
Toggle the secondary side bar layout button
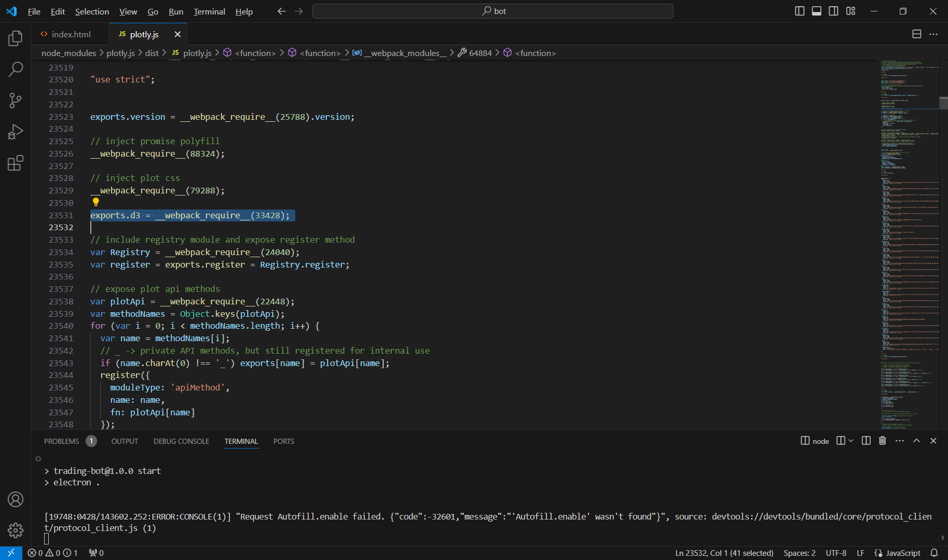click(833, 11)
